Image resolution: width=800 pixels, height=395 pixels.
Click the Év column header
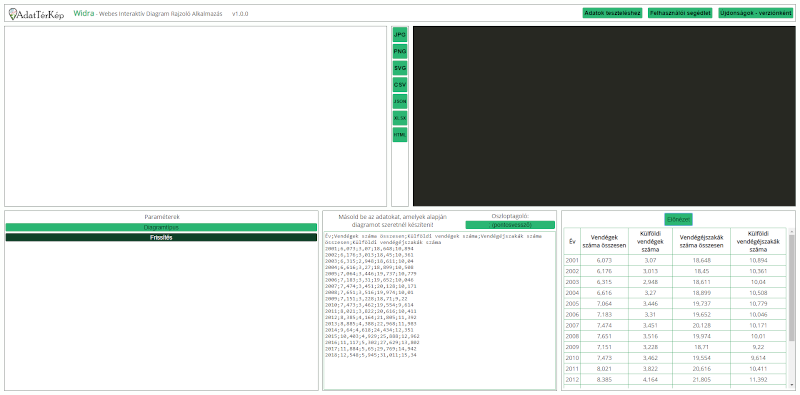click(x=572, y=242)
